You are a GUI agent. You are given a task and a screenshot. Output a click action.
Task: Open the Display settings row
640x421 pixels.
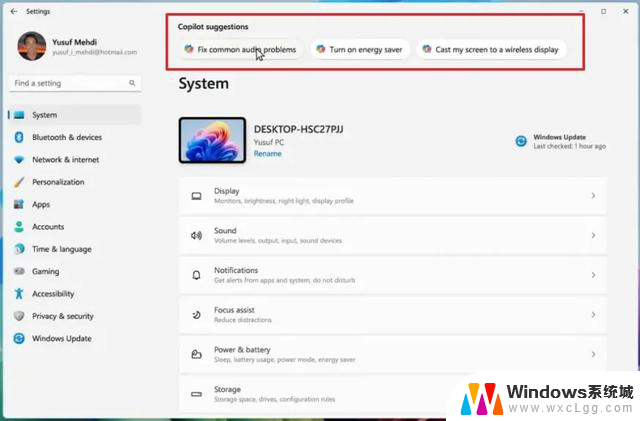point(393,196)
